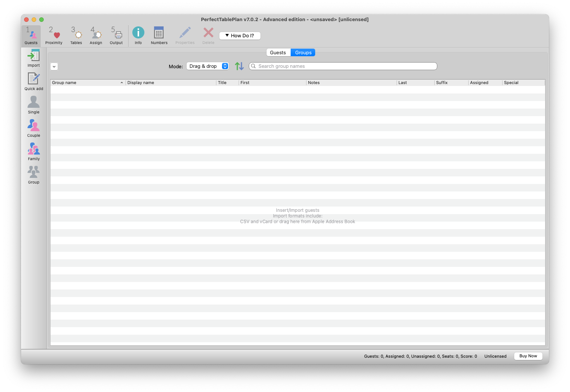Viewport: 570px width, 392px height.
Task: Open step 4 Assign seats
Action: tap(96, 35)
